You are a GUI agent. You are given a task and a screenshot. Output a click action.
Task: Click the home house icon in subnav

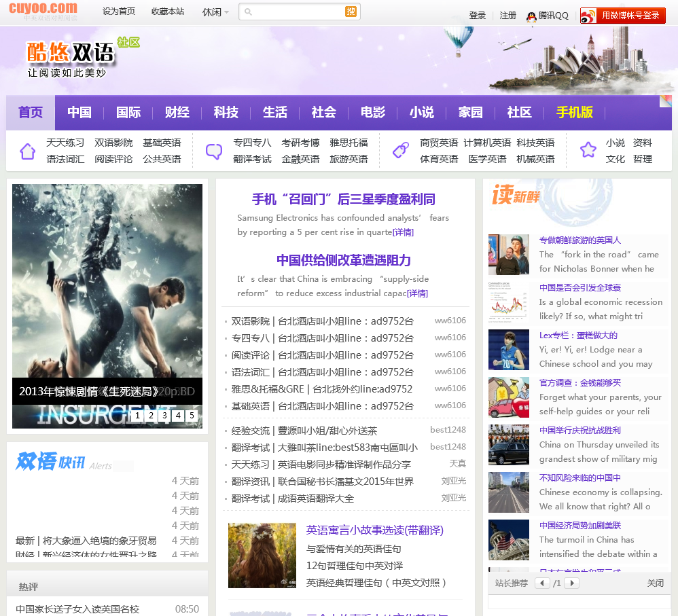click(28, 151)
